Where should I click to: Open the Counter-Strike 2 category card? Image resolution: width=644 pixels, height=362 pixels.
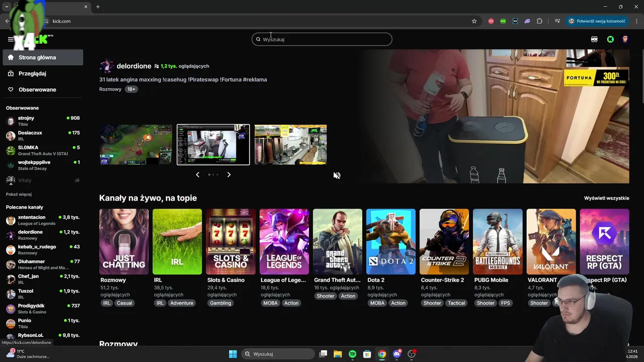[444, 241]
